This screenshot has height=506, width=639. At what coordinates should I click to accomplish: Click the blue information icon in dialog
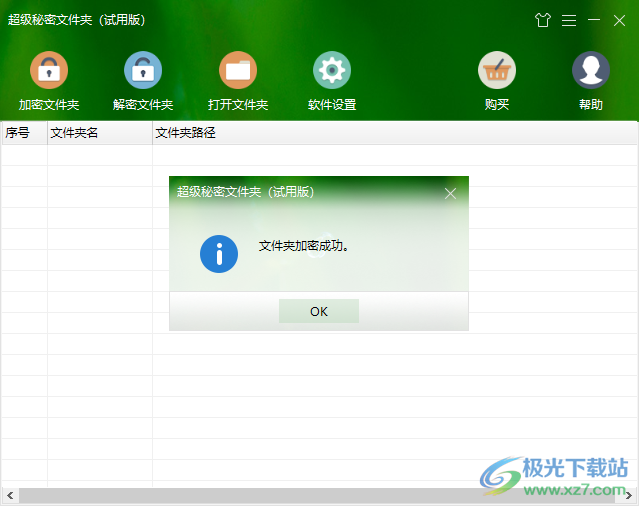pyautogui.click(x=219, y=254)
